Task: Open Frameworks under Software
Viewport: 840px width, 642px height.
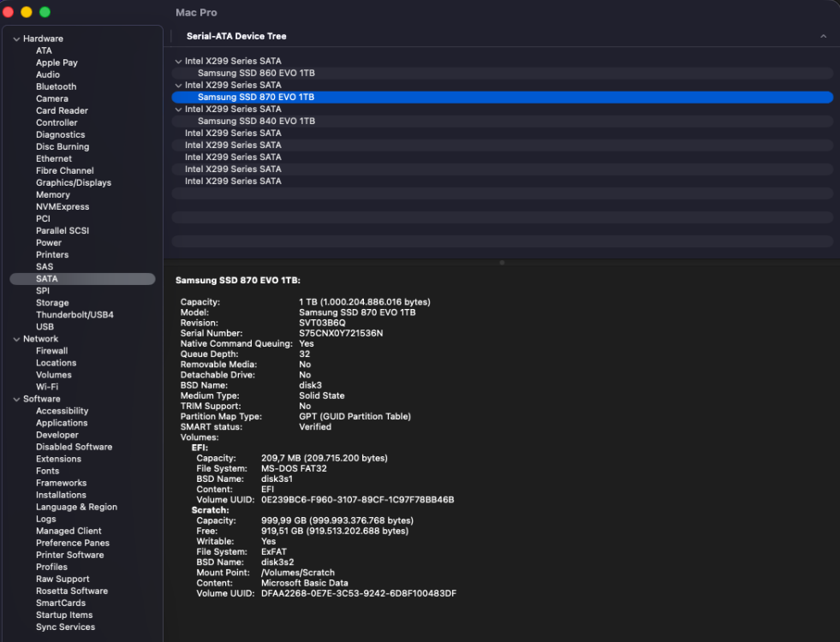Action: (x=62, y=483)
